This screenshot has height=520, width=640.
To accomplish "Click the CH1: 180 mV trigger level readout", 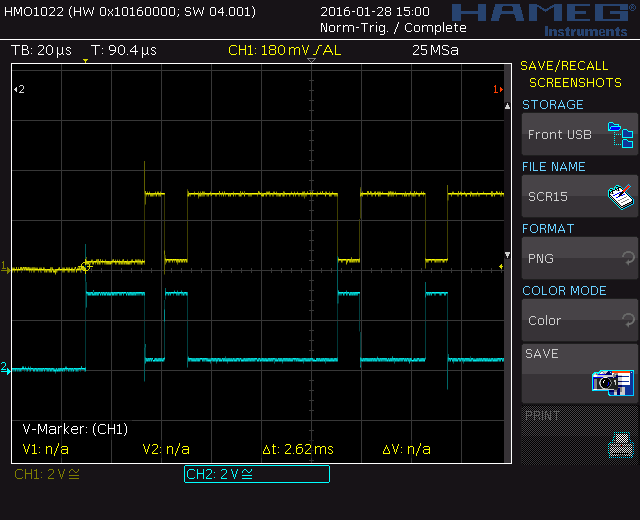I will pyautogui.click(x=284, y=50).
